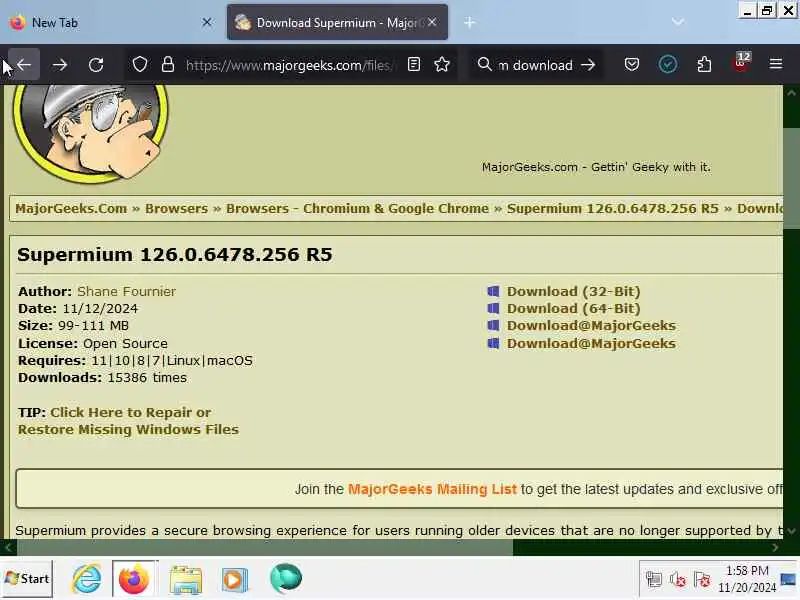
Task: Open the teal checkmark extension icon
Action: 667,65
